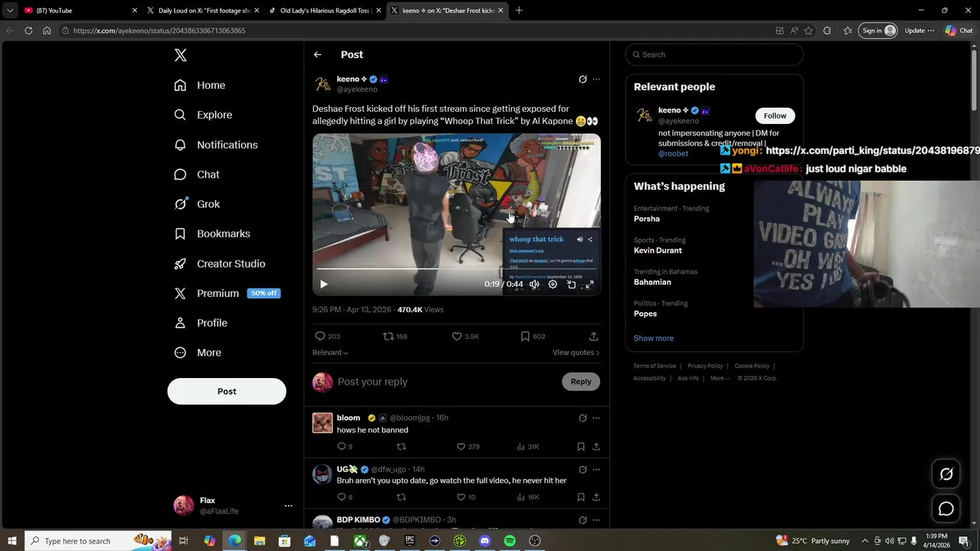Viewport: 980px width, 551px height.
Task: Expand the browser tab list chevron
Action: [10, 11]
